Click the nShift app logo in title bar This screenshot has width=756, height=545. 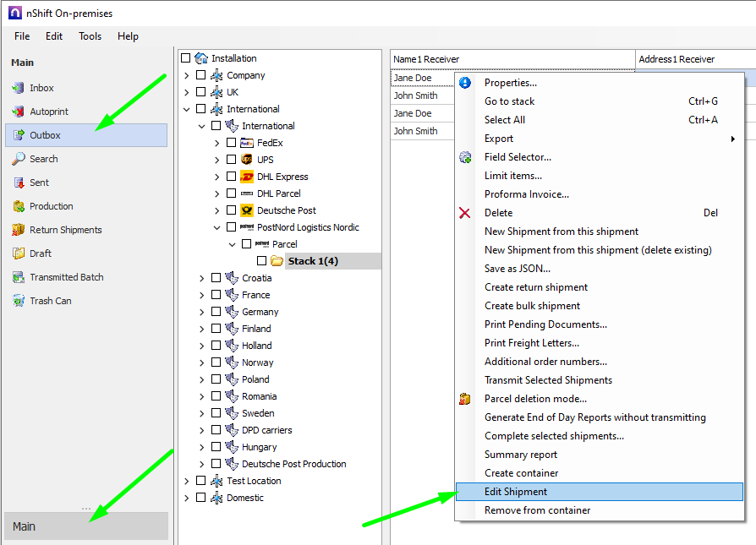(x=15, y=13)
